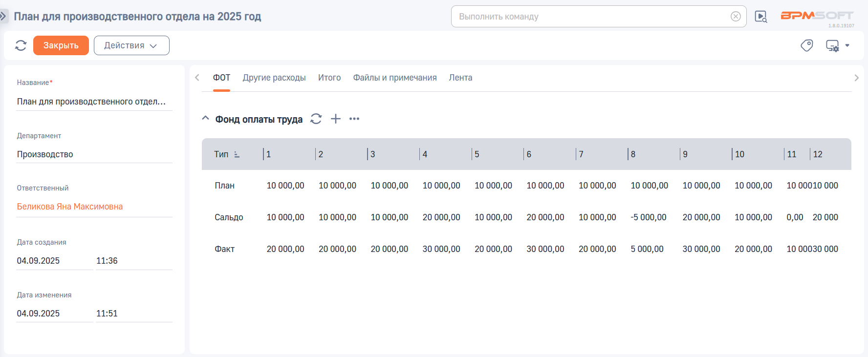Open the process run icon near search
The image size is (868, 357).
[x=761, y=17]
